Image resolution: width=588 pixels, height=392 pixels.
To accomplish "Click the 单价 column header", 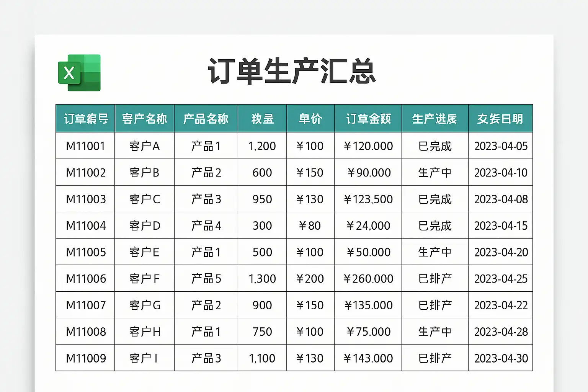I will (x=310, y=119).
